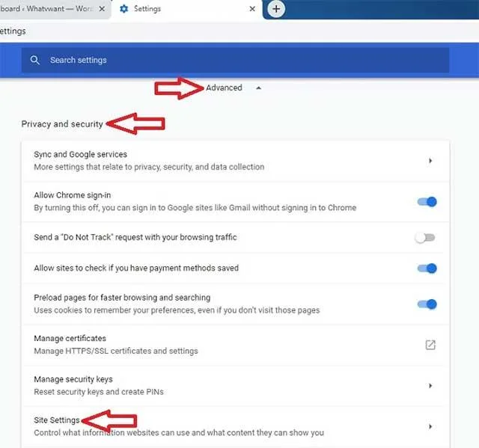
Task: Click the Settings tab gear icon
Action: click(x=123, y=9)
